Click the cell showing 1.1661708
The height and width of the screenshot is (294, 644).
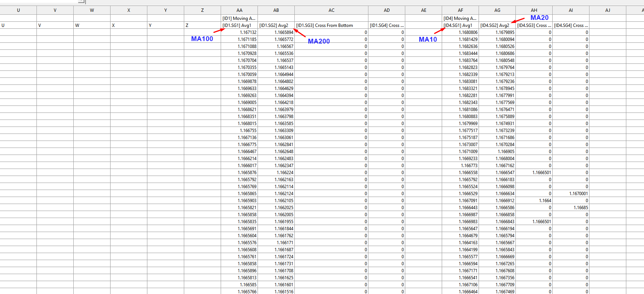pyautogui.click(x=276, y=271)
